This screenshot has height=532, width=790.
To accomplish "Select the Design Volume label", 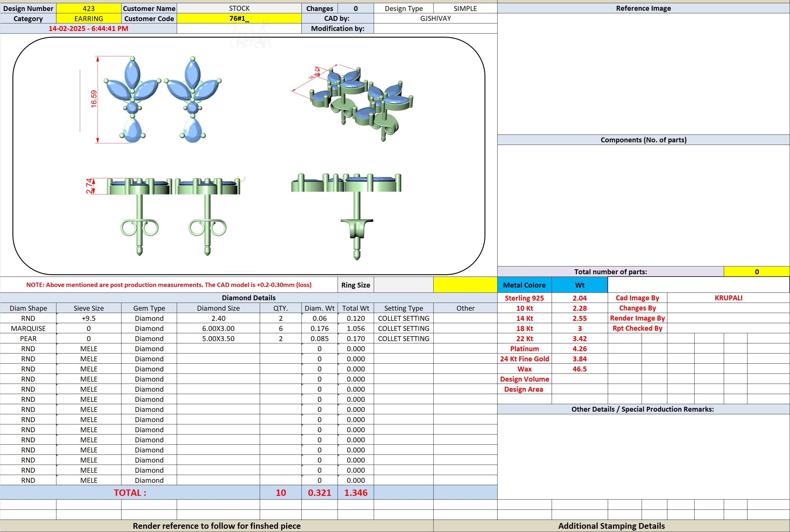I will [524, 379].
